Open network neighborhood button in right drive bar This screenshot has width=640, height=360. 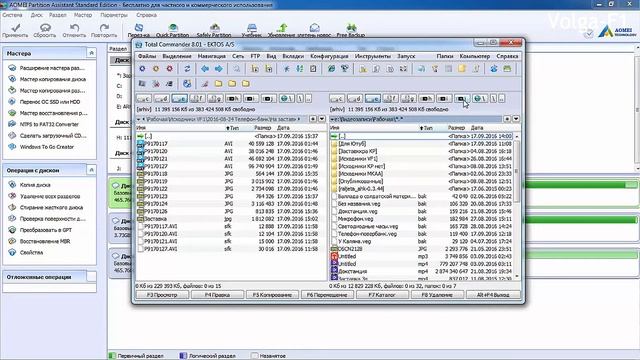click(x=480, y=98)
